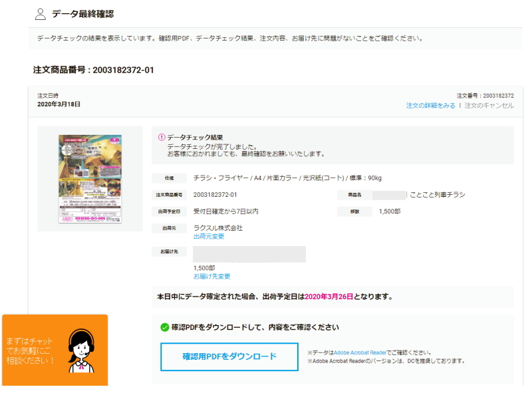
Task: Click the 仕様 label cell
Action: point(170,178)
